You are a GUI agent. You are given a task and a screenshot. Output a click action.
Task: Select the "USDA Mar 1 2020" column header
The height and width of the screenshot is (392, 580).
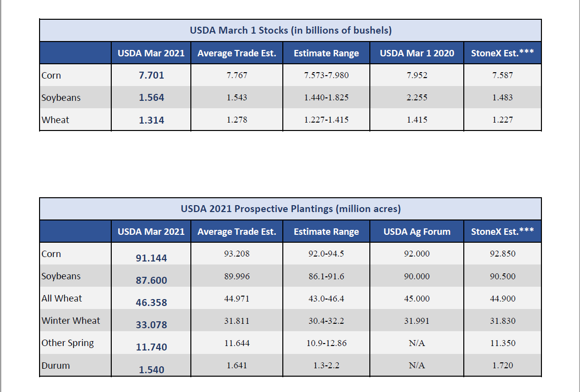pyautogui.click(x=417, y=53)
